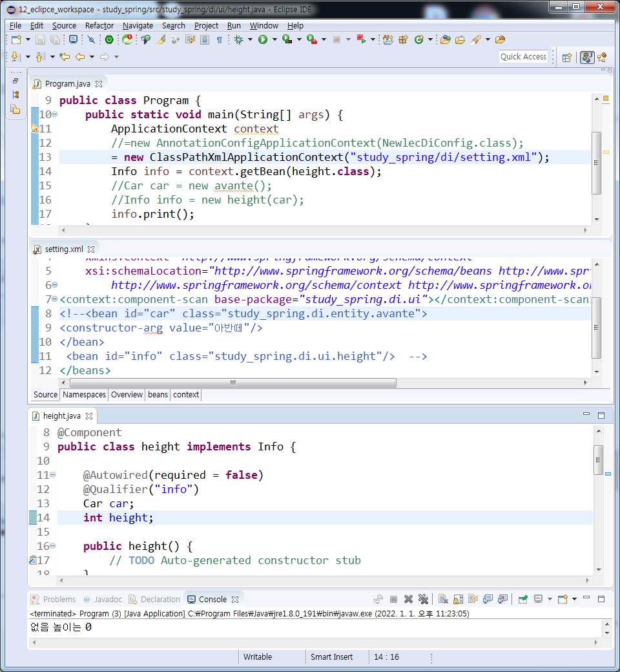The height and width of the screenshot is (672, 620).
Task: Switch to the Source tab of setting.xml
Action: (45, 395)
